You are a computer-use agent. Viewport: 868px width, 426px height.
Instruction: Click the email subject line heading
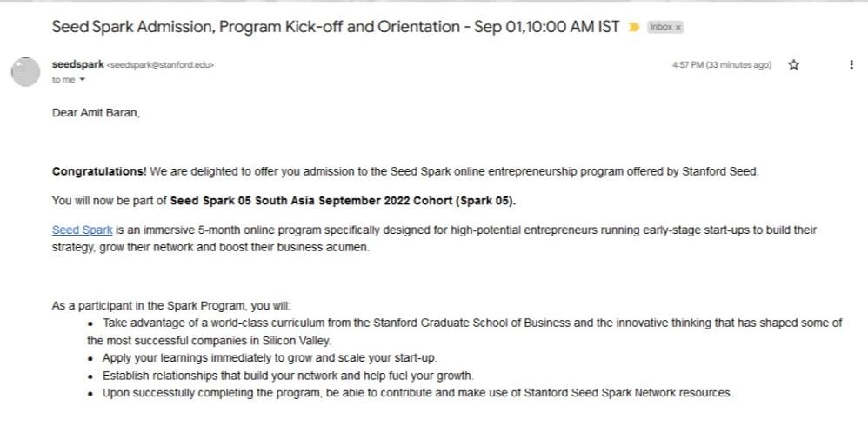point(335,26)
